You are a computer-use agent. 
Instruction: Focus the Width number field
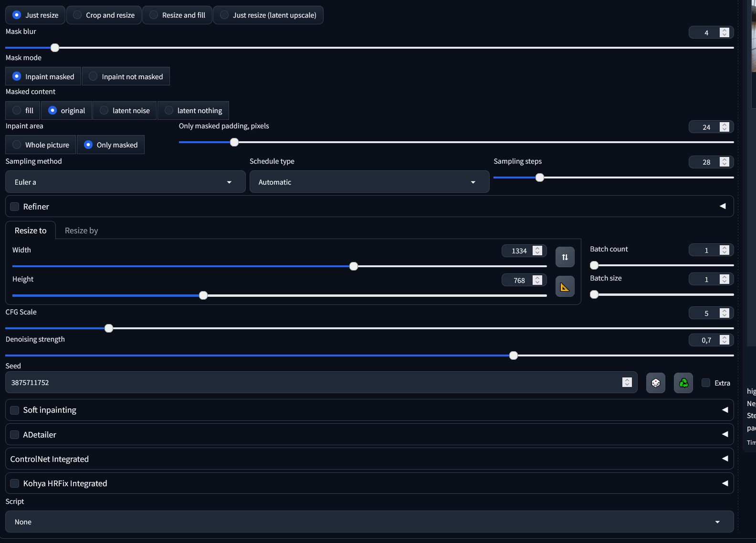[x=524, y=251]
